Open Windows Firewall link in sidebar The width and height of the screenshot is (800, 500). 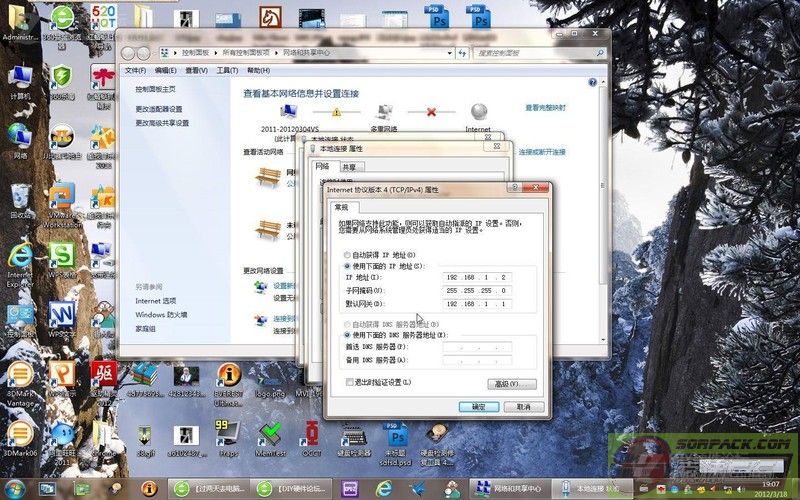point(161,315)
